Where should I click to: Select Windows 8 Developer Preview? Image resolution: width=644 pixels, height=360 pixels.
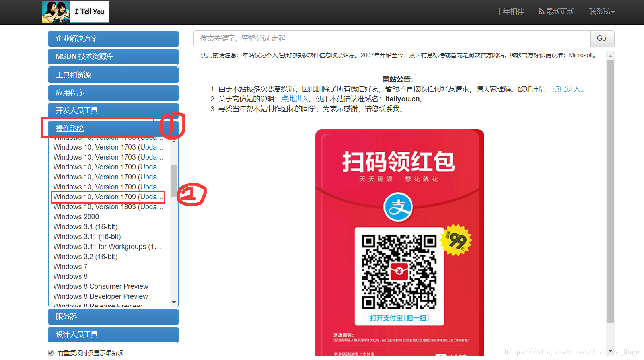click(x=101, y=296)
